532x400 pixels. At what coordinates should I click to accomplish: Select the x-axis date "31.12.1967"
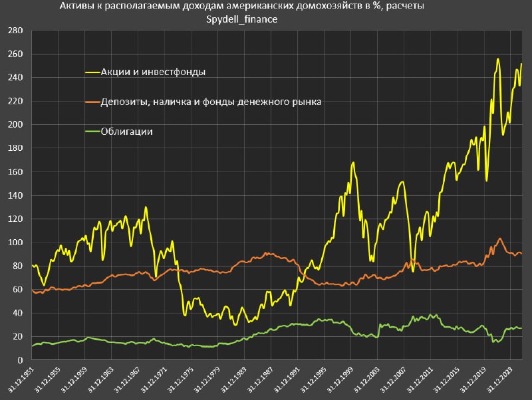(126, 379)
